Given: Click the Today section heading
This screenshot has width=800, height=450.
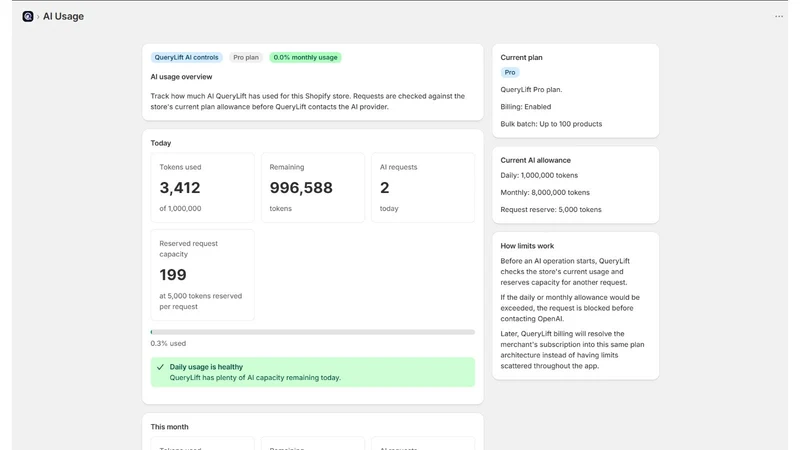Looking at the screenshot, I should 161,143.
